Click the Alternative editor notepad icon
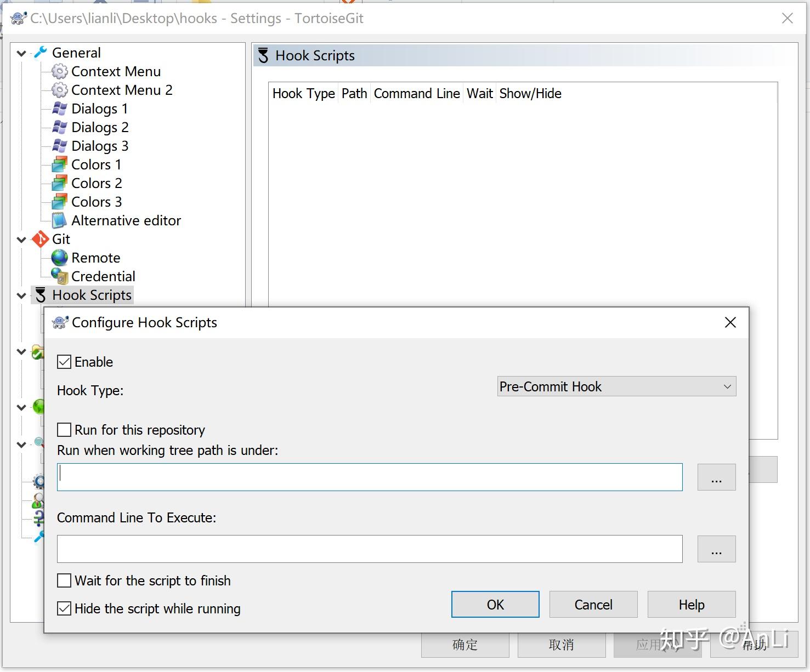The height and width of the screenshot is (672, 810). (59, 221)
